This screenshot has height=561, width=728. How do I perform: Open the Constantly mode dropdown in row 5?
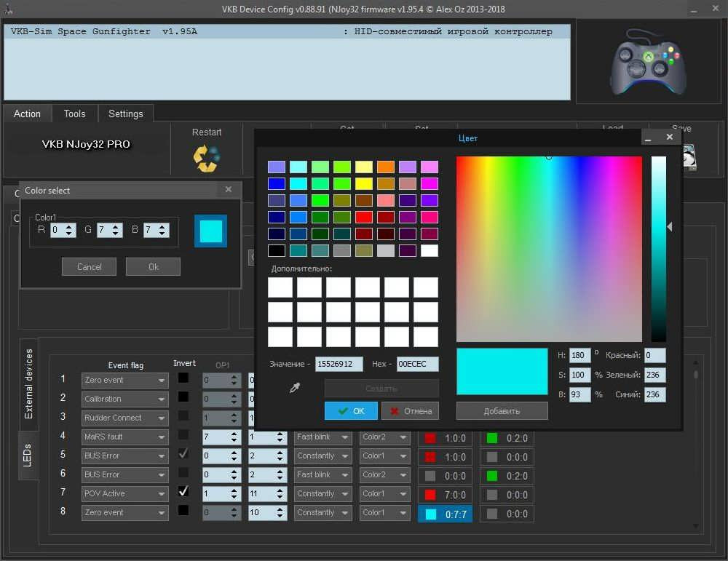tap(323, 455)
